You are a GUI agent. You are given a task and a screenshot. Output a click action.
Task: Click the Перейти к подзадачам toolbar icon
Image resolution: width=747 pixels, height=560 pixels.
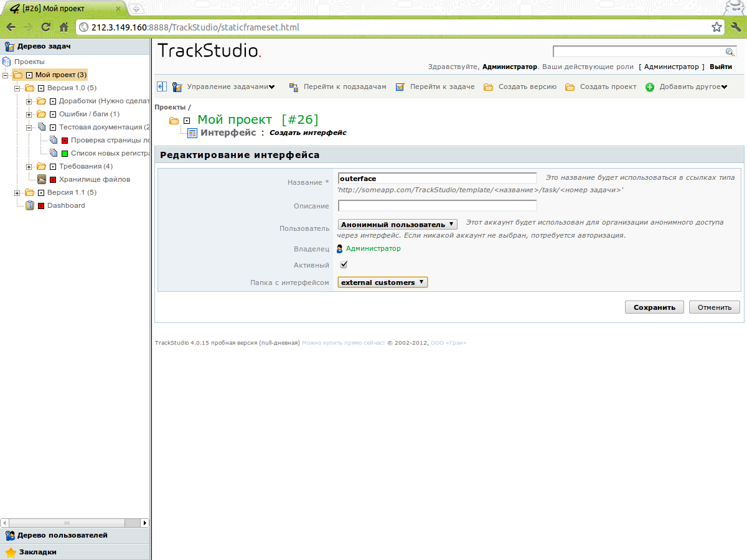[x=293, y=87]
